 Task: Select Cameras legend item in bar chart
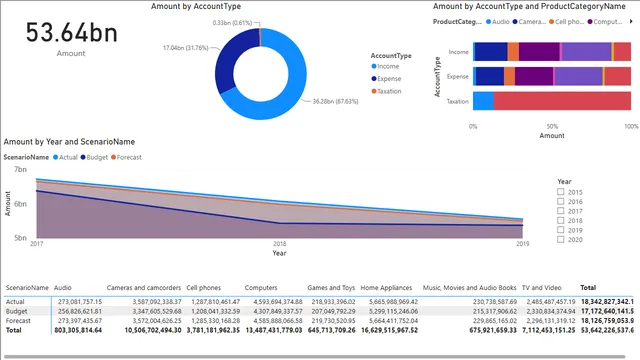tap(529, 22)
